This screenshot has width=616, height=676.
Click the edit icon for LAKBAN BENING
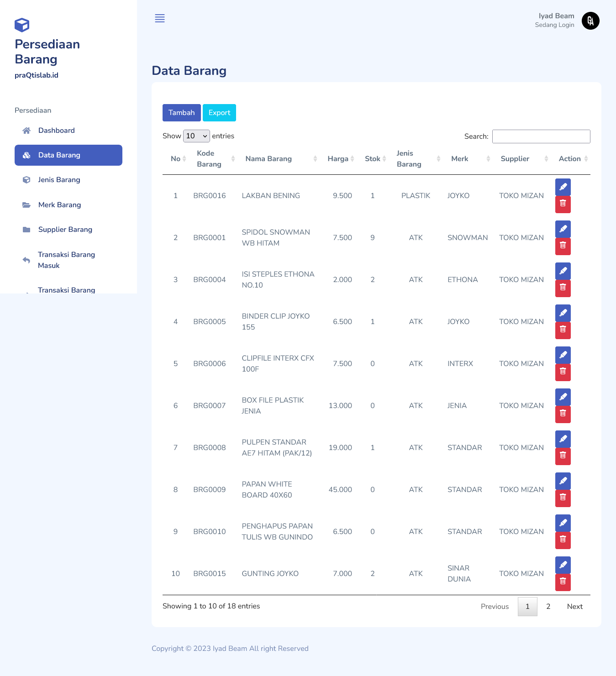click(563, 187)
